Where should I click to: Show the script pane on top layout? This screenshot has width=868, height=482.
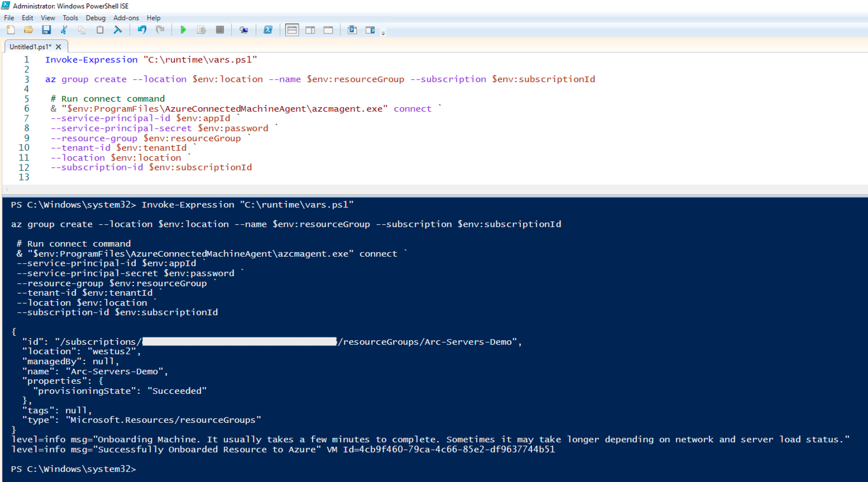coord(292,30)
